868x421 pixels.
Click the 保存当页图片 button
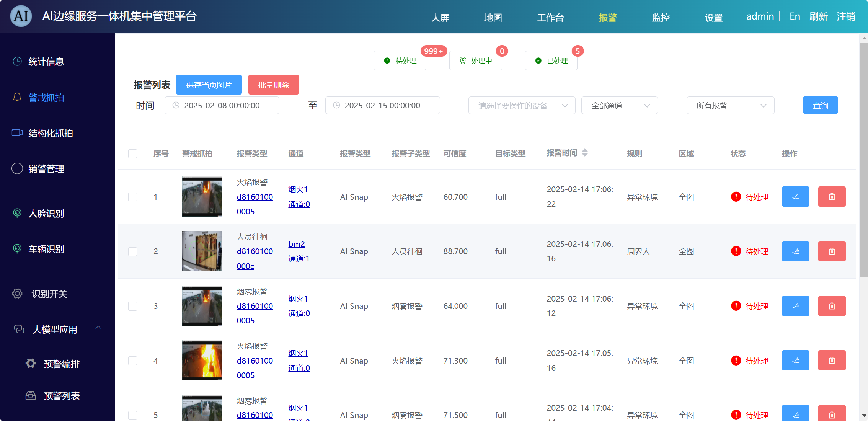209,85
